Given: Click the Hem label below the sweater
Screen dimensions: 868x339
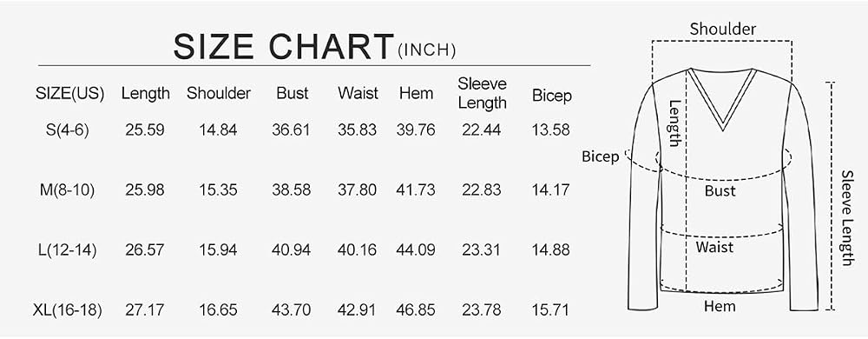Looking at the screenshot, I should coord(720,306).
